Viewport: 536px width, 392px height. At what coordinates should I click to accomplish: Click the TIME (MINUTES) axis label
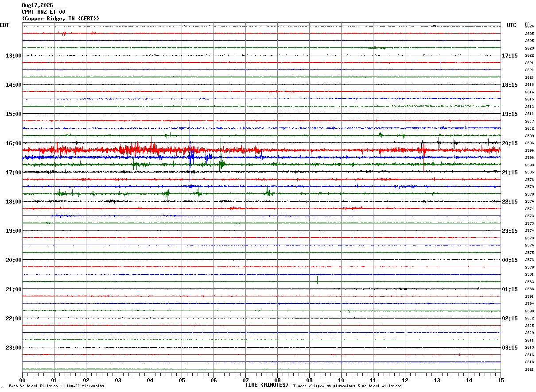coord(267,385)
